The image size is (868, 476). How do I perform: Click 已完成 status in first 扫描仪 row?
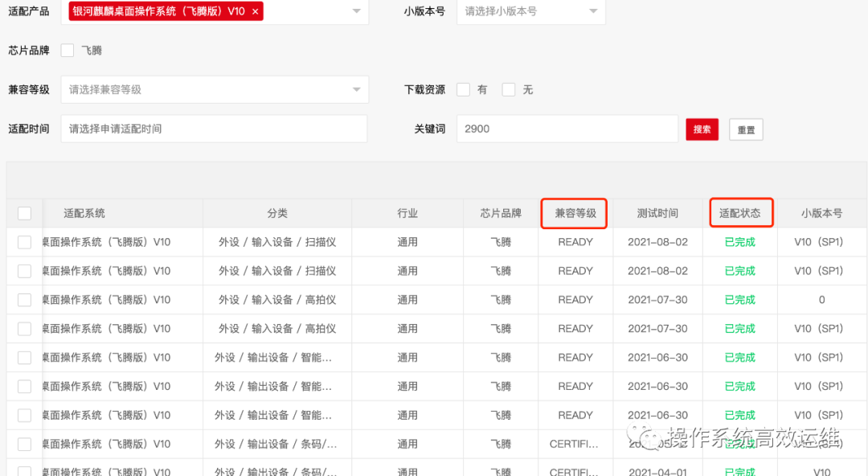coord(740,242)
